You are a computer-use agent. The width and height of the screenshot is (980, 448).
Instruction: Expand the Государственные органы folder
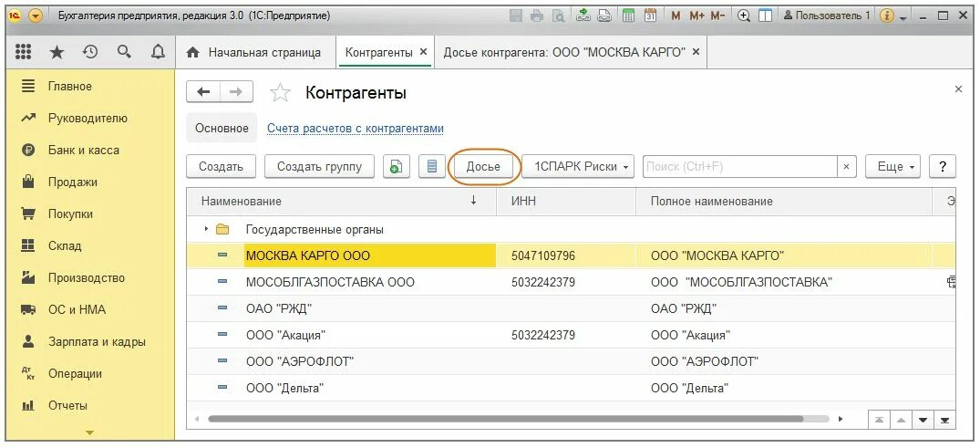(206, 230)
